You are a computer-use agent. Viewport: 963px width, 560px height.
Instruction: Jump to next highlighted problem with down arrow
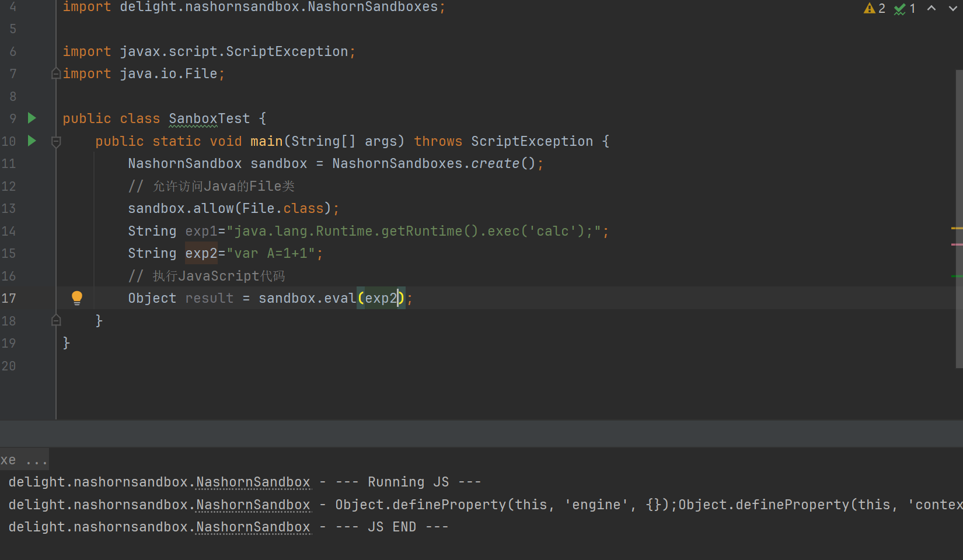pyautogui.click(x=952, y=8)
